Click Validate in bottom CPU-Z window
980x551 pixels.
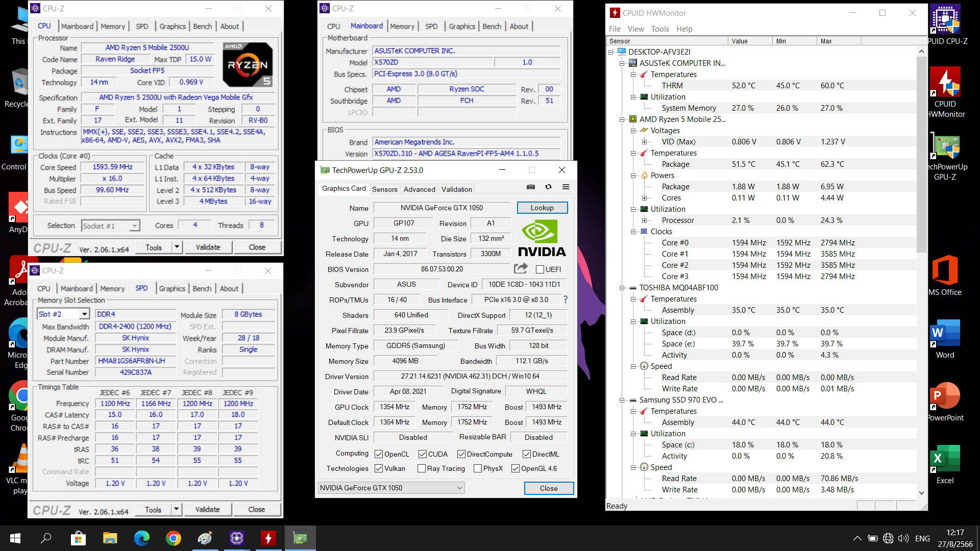208,509
